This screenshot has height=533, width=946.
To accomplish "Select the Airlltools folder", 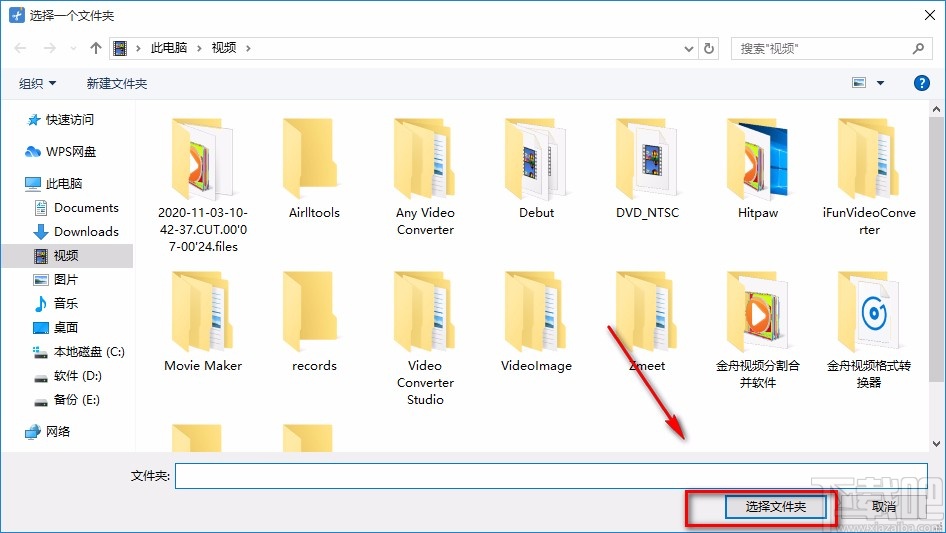I will point(314,169).
